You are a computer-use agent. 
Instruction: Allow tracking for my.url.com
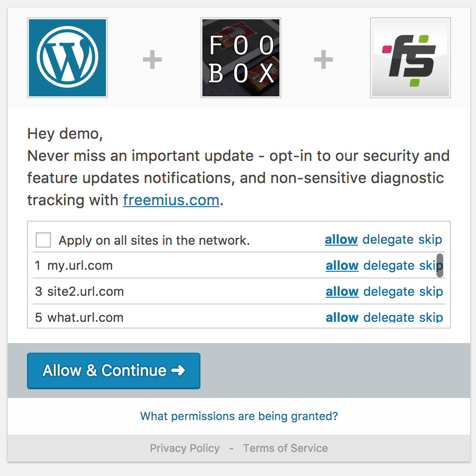(342, 265)
